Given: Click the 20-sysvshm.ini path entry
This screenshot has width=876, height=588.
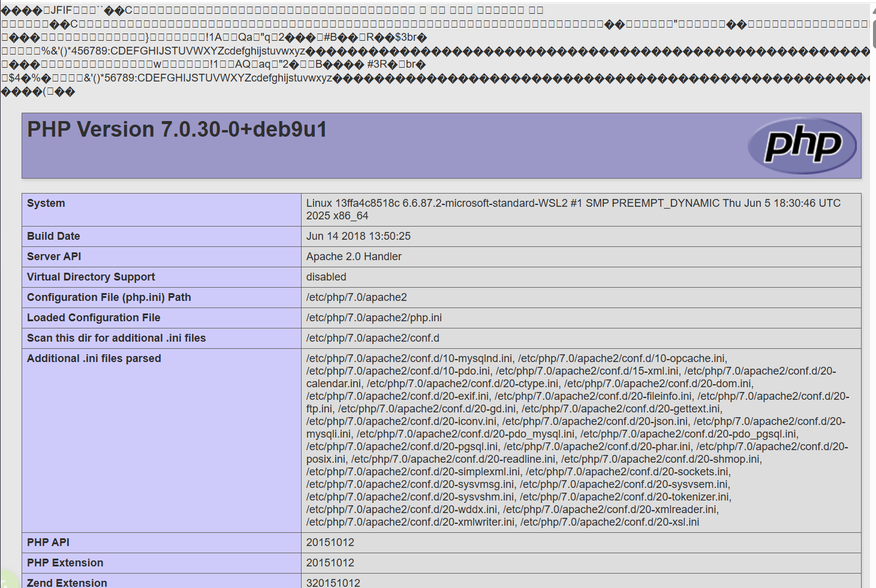Looking at the screenshot, I should tap(410, 497).
